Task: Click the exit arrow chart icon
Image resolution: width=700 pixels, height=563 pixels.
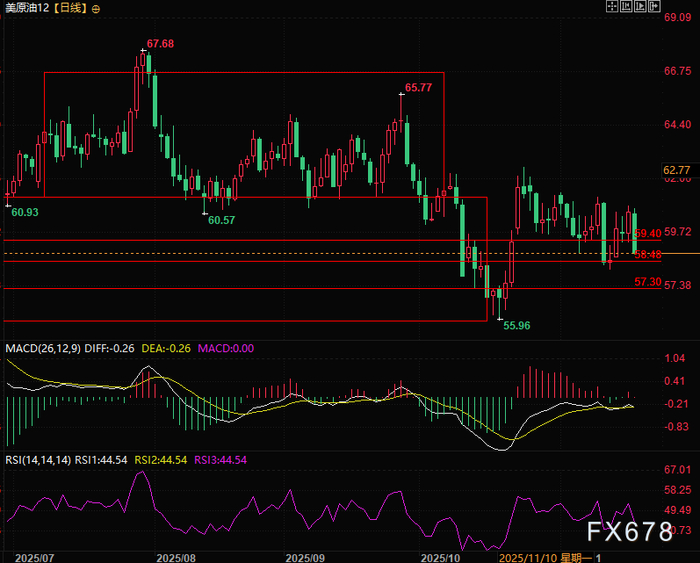Action: coord(654,6)
